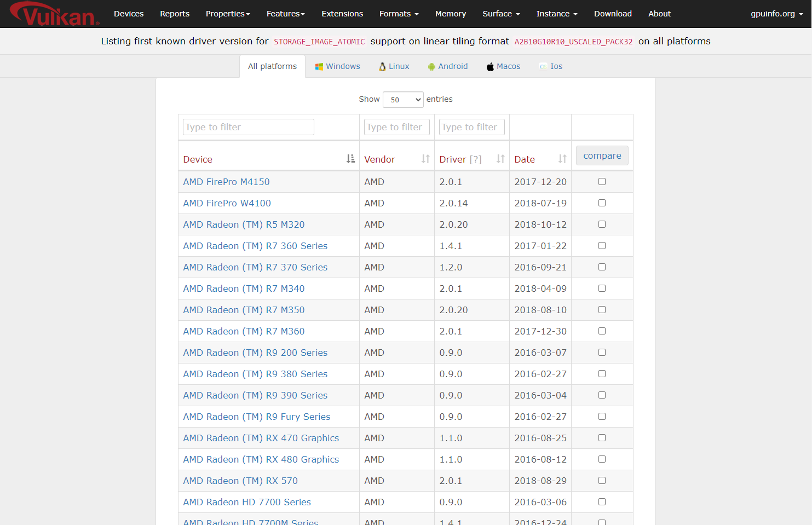Open Extensions page from navbar

342,14
